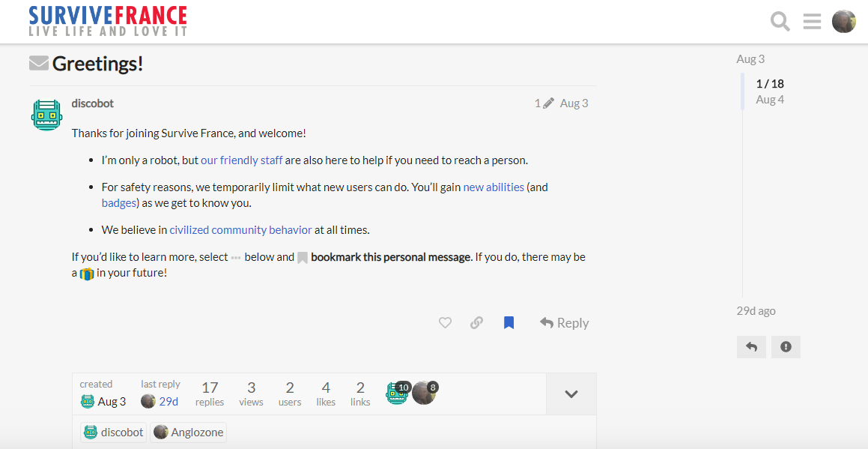Jump to last reply 29d link
This screenshot has width=868, height=449.
(x=168, y=402)
